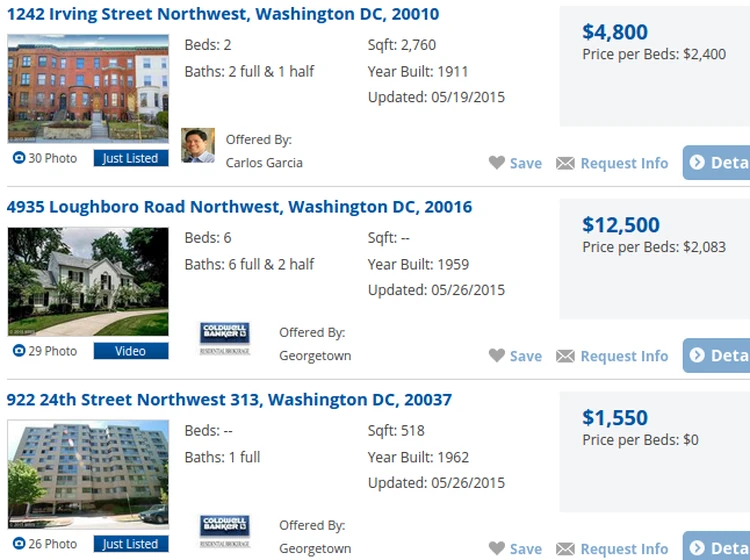View Details for the $4,800 listing
The width and height of the screenshot is (750, 560).
[717, 163]
